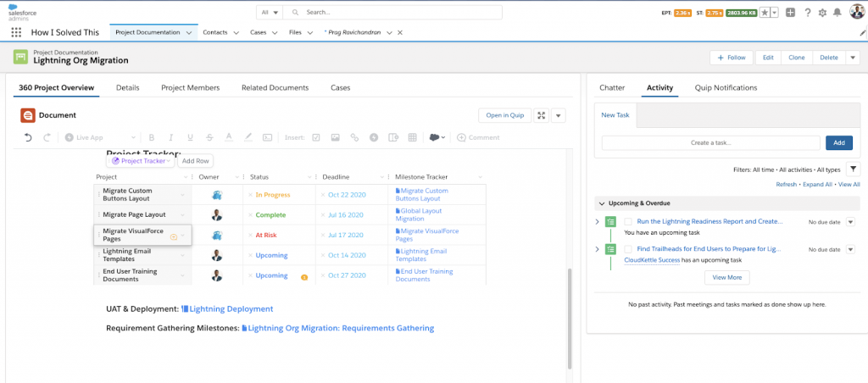This screenshot has width=868, height=383.
Task: Click the insert checkbox icon in toolbar
Action: click(x=316, y=137)
